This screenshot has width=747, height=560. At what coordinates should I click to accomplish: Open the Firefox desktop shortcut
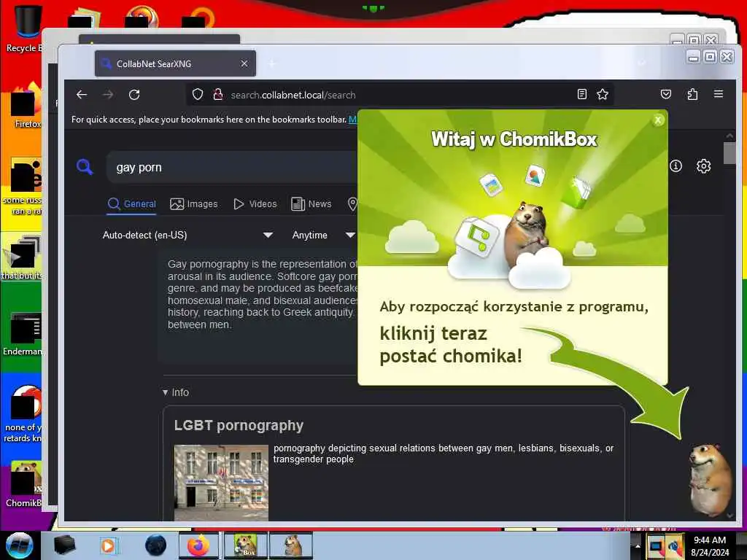(x=26, y=107)
